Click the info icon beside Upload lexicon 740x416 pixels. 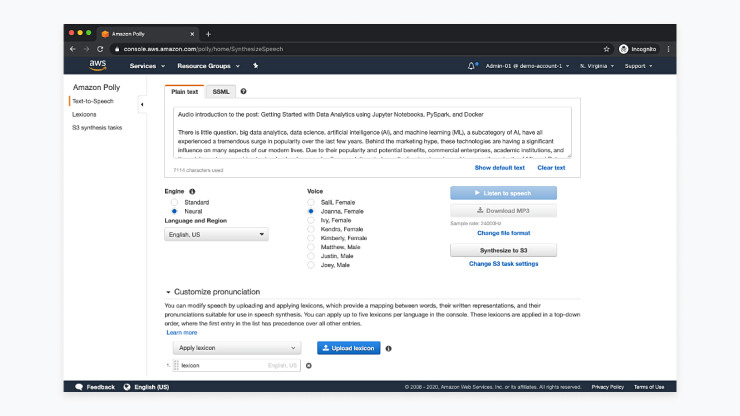click(388, 348)
